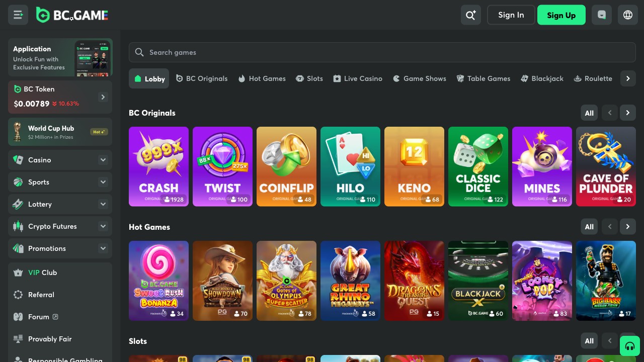The height and width of the screenshot is (362, 644).
Task: Switch to the Game Shows tab
Action: point(420,78)
